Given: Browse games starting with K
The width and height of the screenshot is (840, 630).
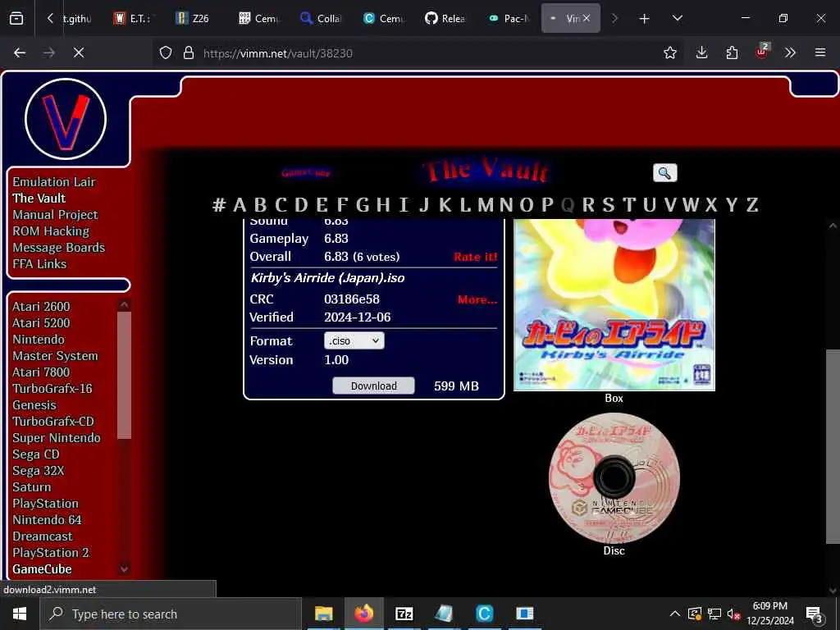Looking at the screenshot, I should (445, 204).
